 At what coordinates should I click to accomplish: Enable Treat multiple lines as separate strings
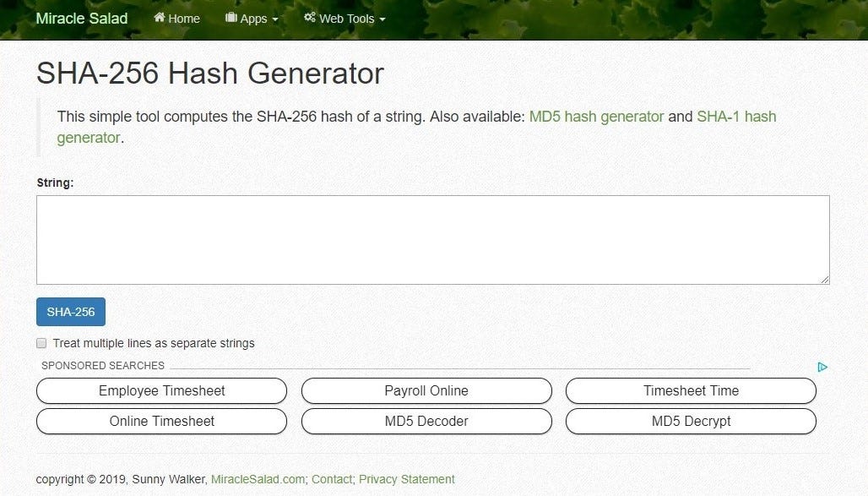pyautogui.click(x=41, y=343)
